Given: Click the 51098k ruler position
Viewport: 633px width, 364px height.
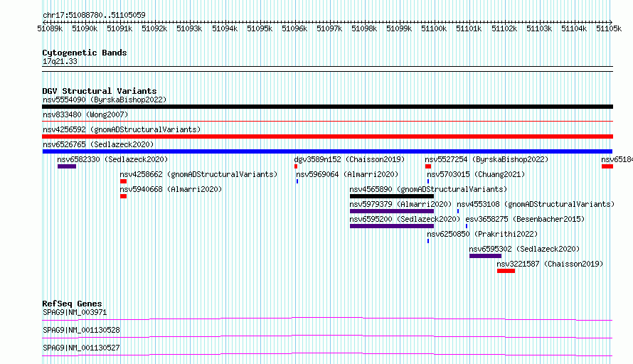Looking at the screenshot, I should 364,28.
